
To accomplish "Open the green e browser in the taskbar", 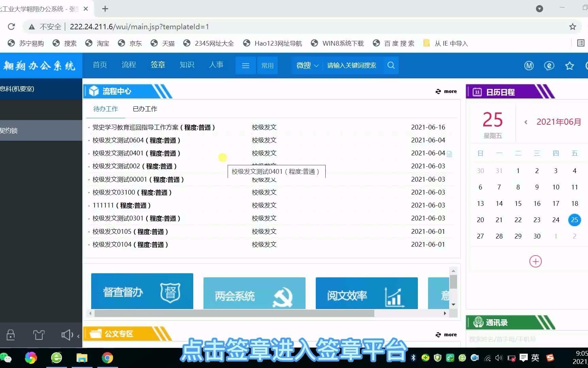I will [x=56, y=358].
